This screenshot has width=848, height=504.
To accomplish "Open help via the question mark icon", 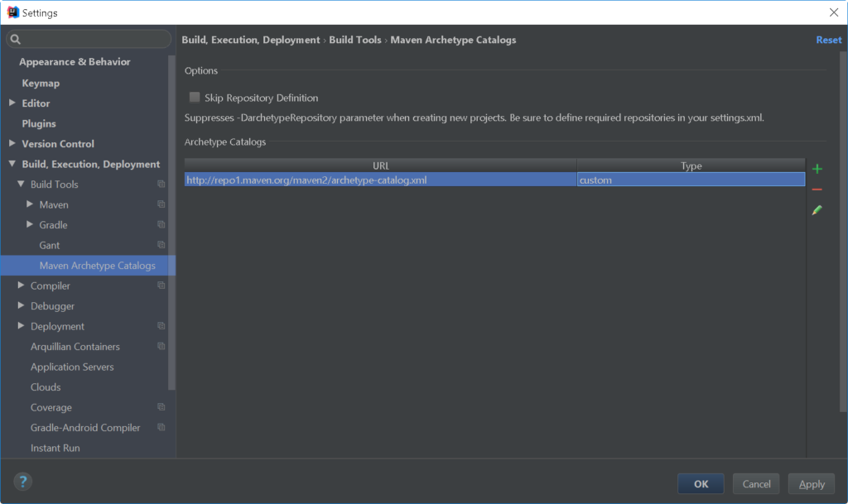I will [x=22, y=482].
